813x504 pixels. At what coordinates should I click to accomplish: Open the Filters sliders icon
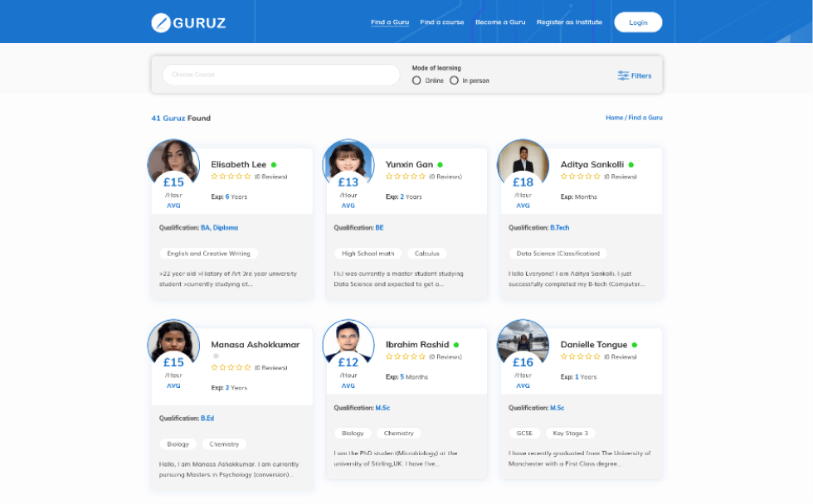[x=623, y=75]
